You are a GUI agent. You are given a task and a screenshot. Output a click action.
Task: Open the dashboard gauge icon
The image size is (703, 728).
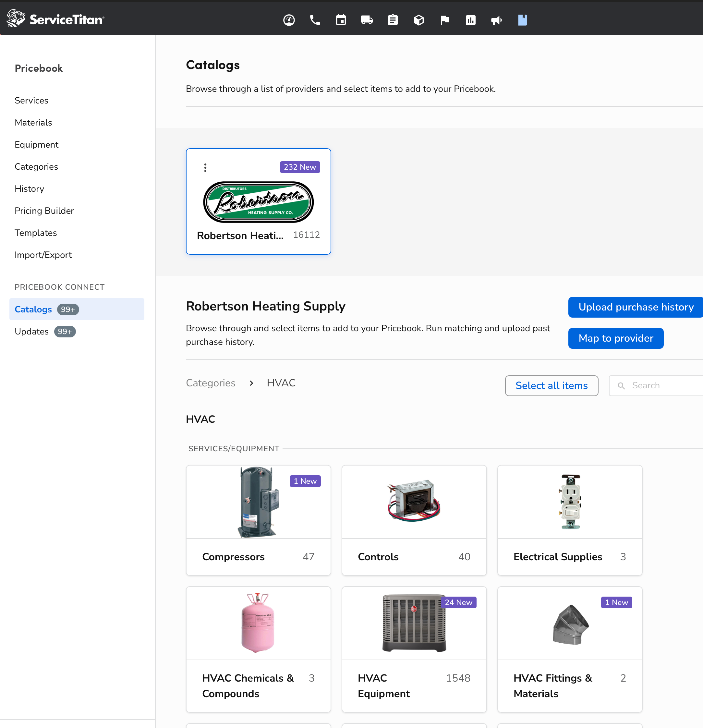pos(289,20)
